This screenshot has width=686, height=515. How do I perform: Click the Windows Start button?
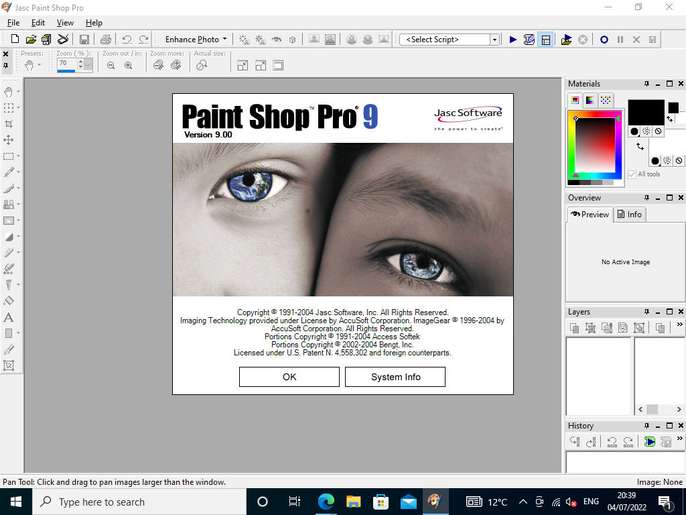16,502
